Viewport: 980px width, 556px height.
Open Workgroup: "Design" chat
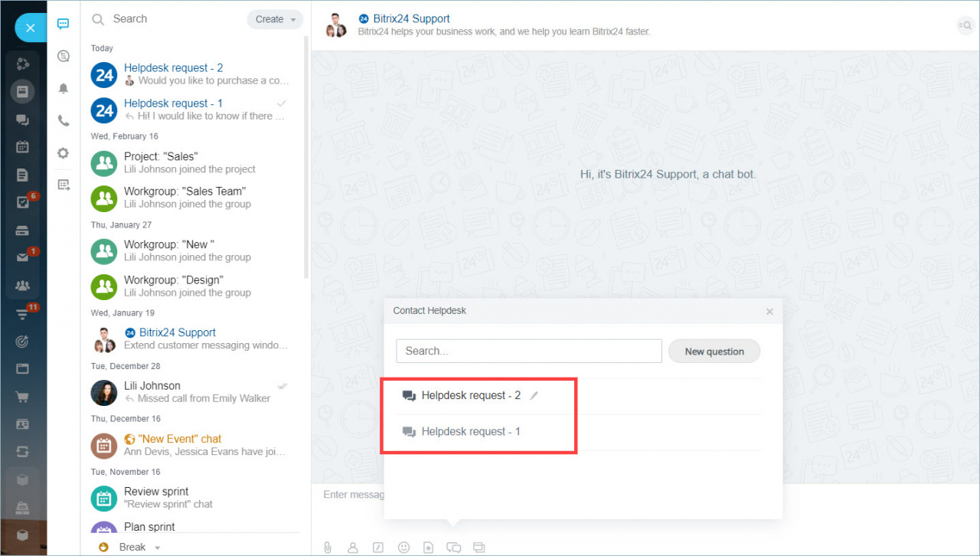193,286
